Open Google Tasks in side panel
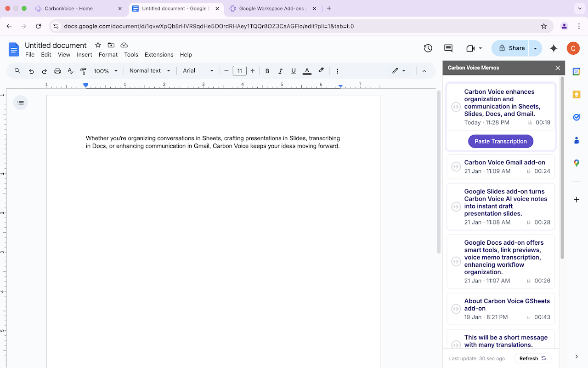The height and width of the screenshot is (368, 588). tap(577, 117)
